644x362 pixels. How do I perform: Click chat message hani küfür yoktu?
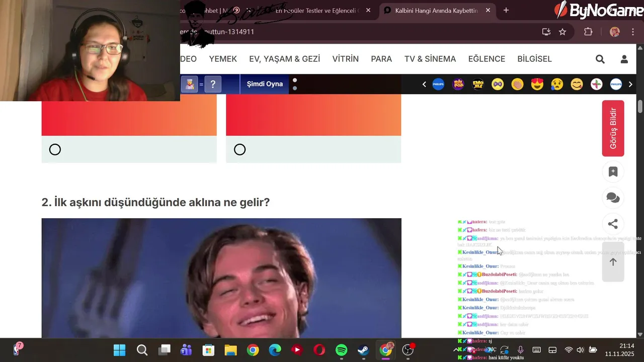pyautogui.click(x=506, y=357)
